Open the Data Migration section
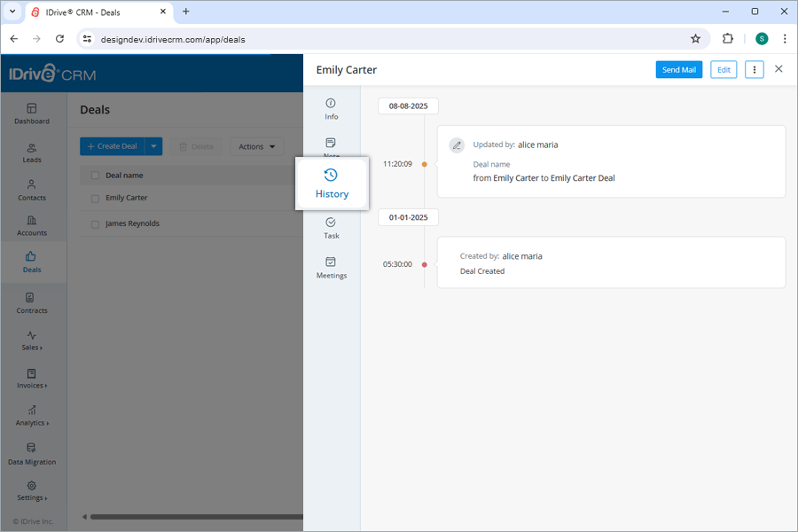The height and width of the screenshot is (532, 798). click(32, 455)
